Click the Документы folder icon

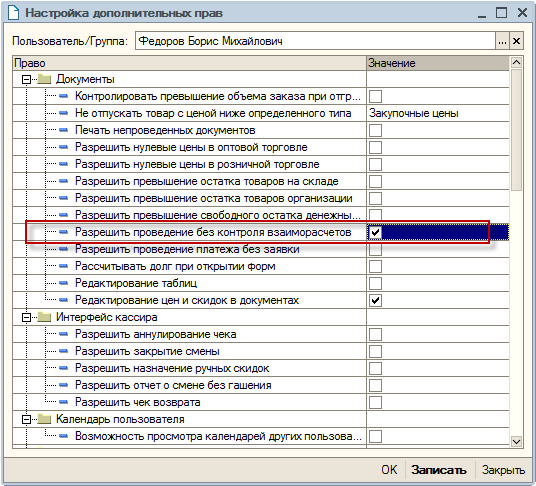coord(44,79)
